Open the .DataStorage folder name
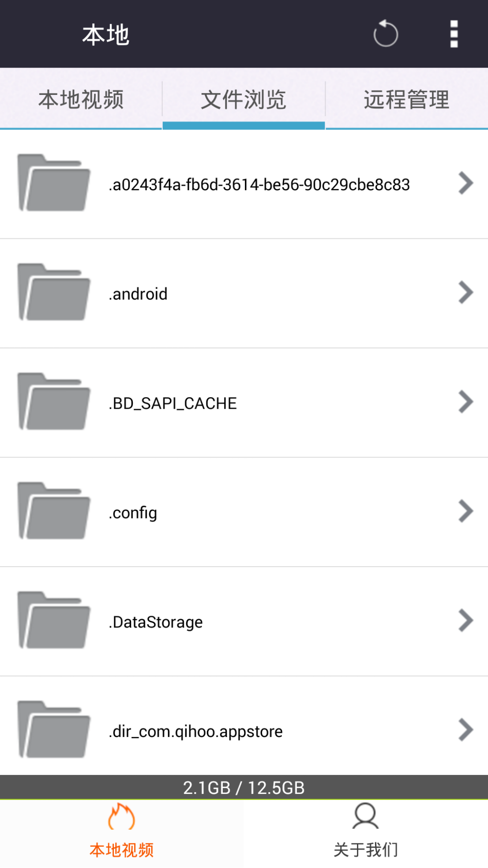The image size is (488, 868). click(x=156, y=622)
